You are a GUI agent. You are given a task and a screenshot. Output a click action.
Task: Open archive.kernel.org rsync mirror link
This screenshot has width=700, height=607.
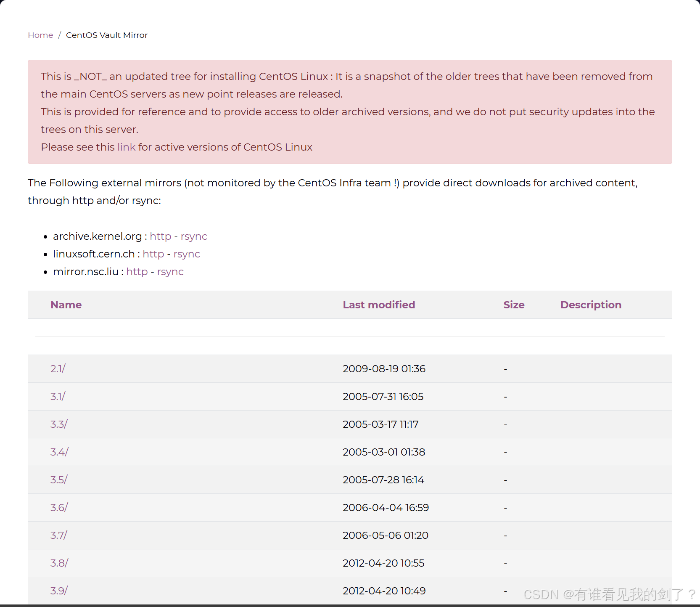pyautogui.click(x=194, y=236)
